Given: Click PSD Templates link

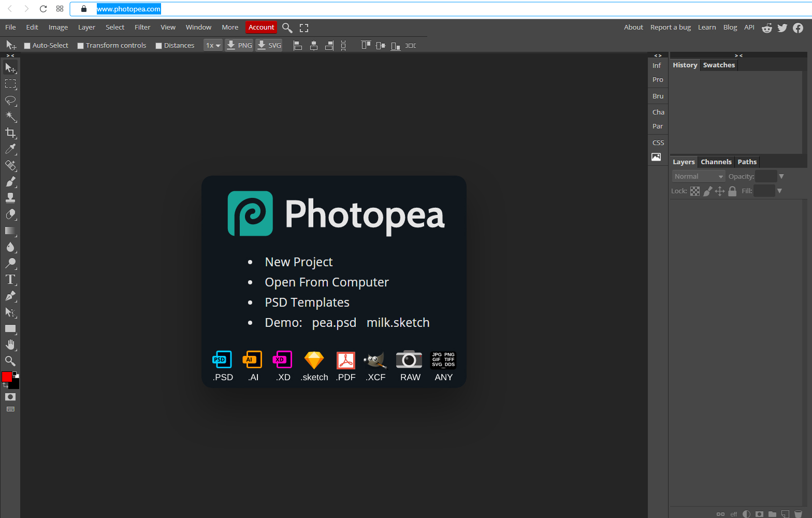Looking at the screenshot, I should pos(307,303).
